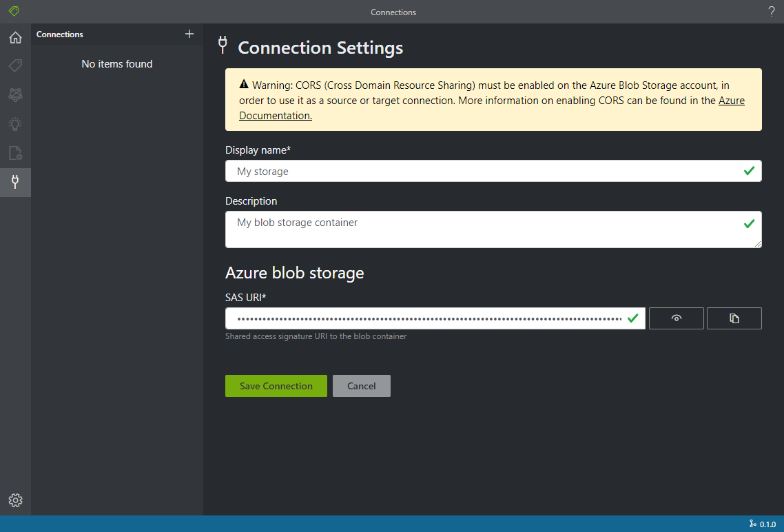Viewport: 784px width, 532px height.
Task: Open application settings gear icon
Action: (15, 500)
